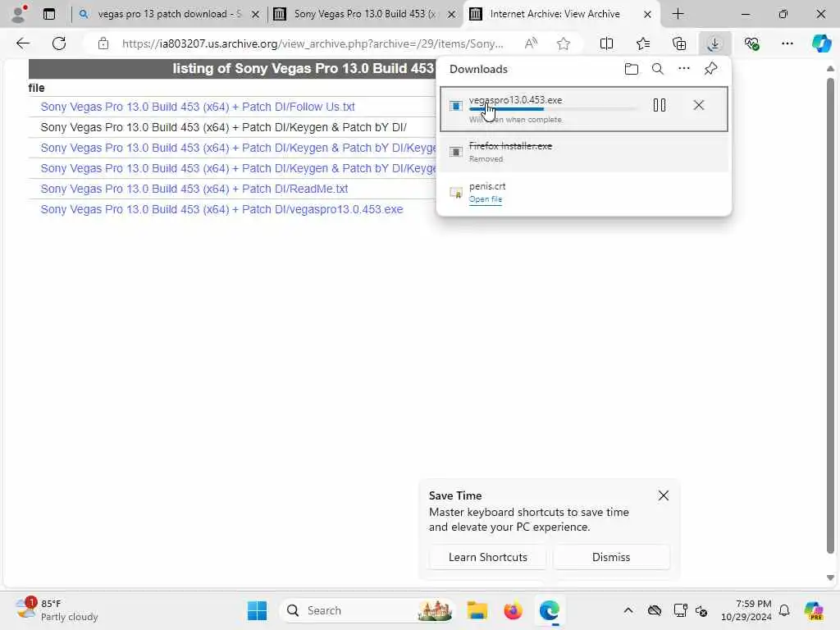Open the second Keygen & Patch bY DI/Keyge link

239,168
